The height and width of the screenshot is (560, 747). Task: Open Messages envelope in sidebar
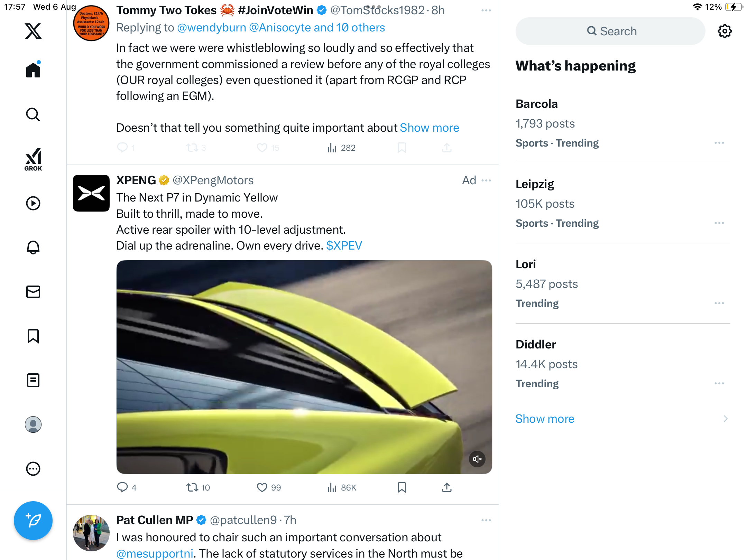pos(33,292)
